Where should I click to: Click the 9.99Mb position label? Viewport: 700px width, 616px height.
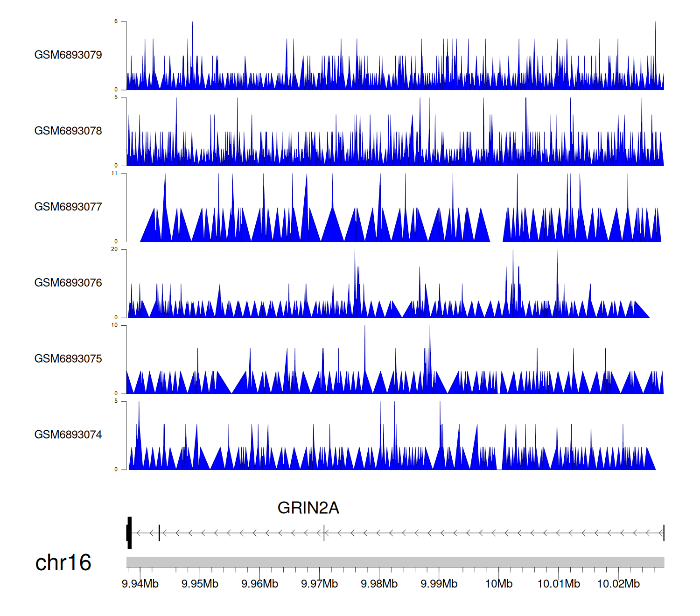(439, 584)
